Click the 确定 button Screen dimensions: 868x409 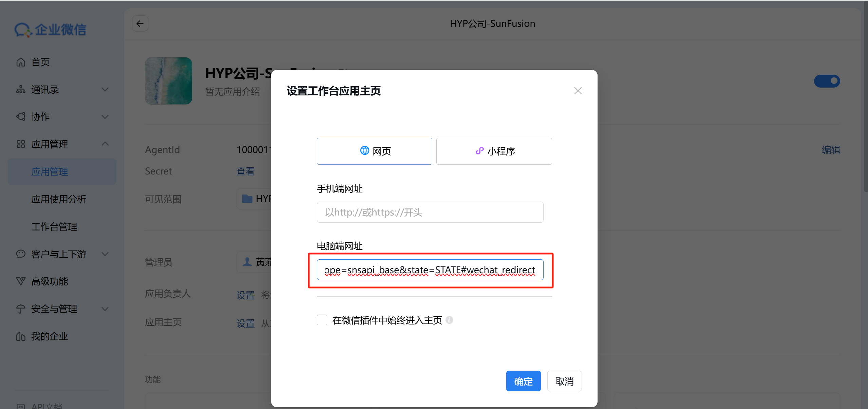pyautogui.click(x=523, y=381)
